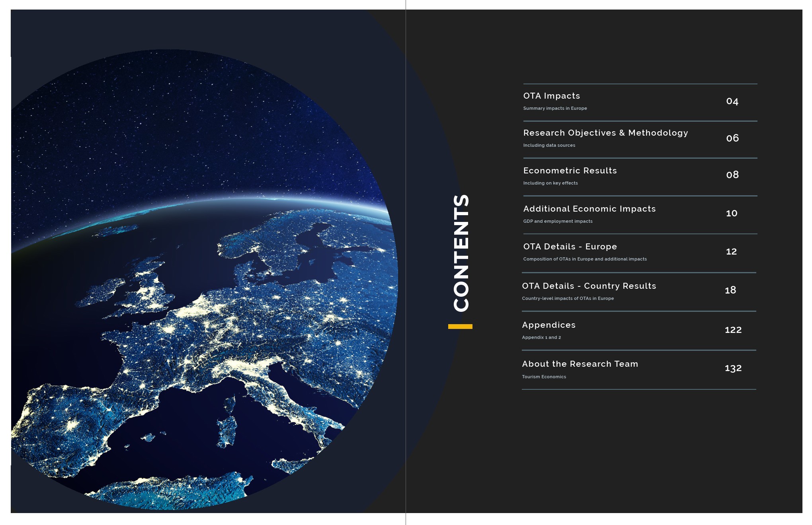Click page number 08
The image size is (812, 525).
click(732, 175)
